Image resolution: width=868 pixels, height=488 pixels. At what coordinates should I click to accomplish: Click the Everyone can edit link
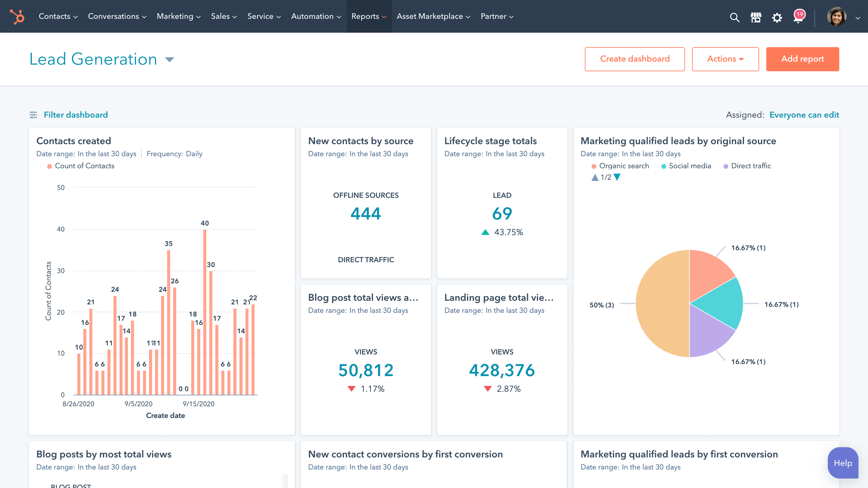pyautogui.click(x=804, y=115)
